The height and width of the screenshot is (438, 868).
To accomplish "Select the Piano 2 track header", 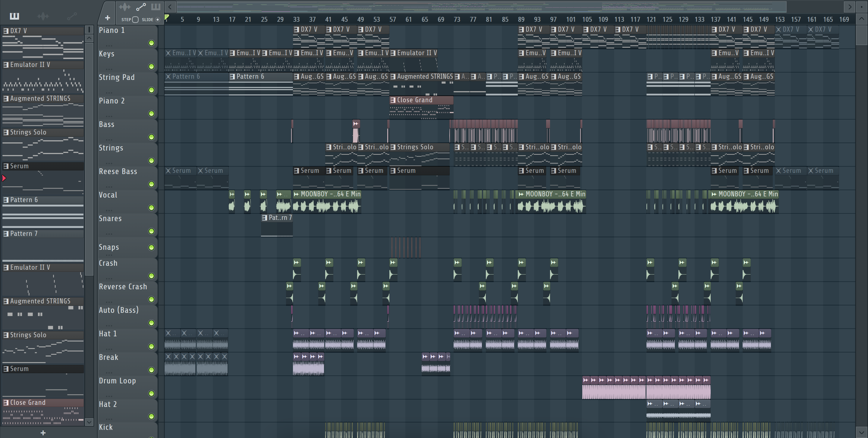I will (x=127, y=107).
